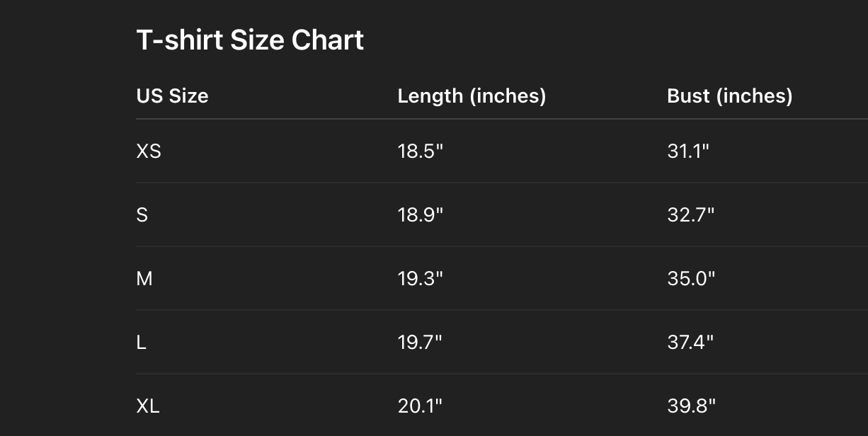Click the XS size cell
The width and height of the screenshot is (868, 436).
[149, 151]
